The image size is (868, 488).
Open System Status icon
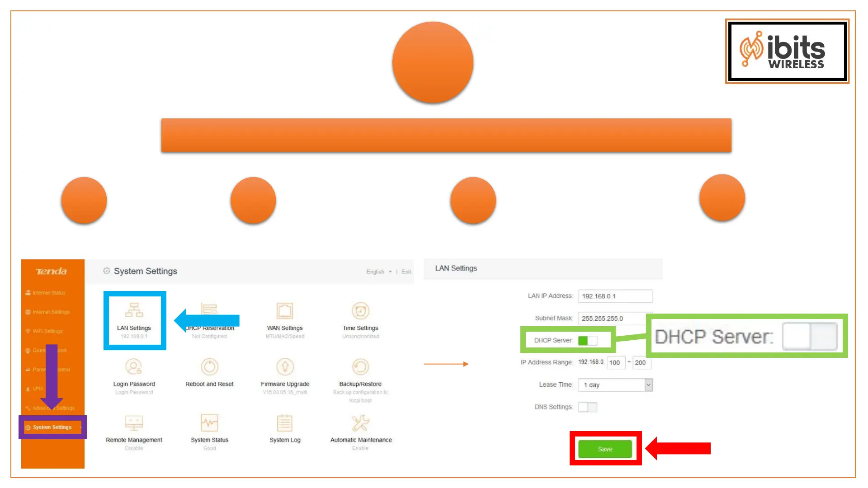(x=209, y=423)
